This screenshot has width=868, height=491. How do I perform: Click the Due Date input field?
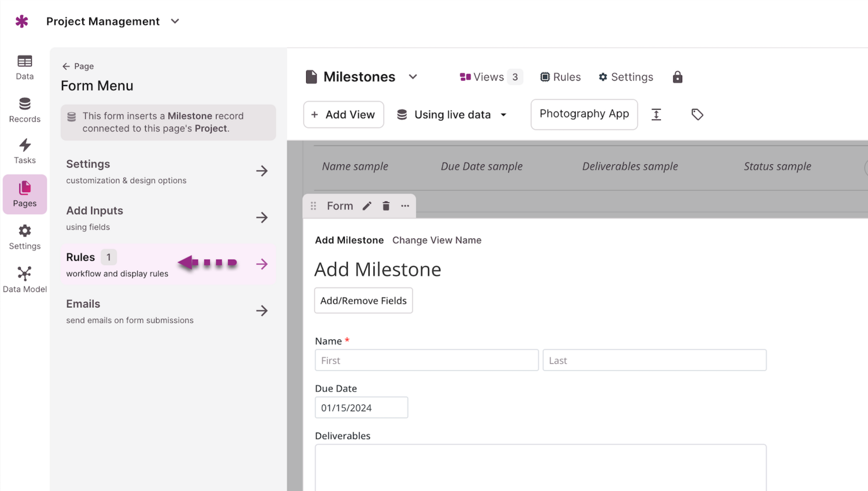[x=361, y=408]
